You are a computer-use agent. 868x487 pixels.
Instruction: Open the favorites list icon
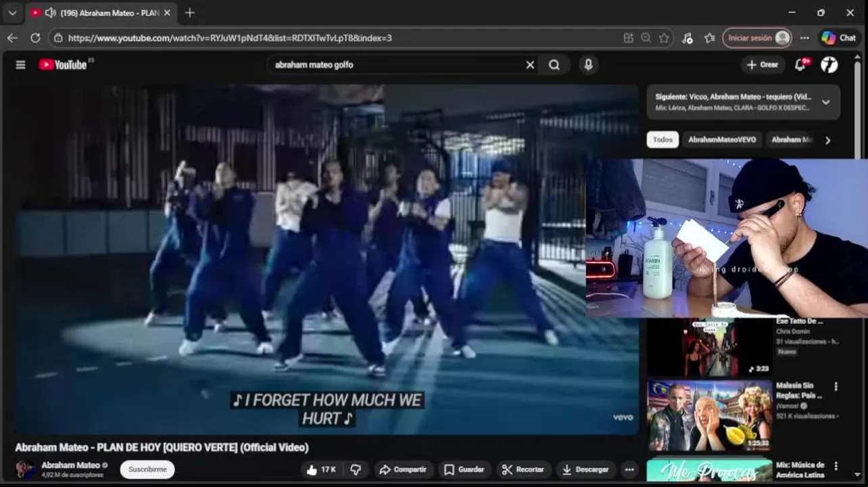tap(709, 38)
